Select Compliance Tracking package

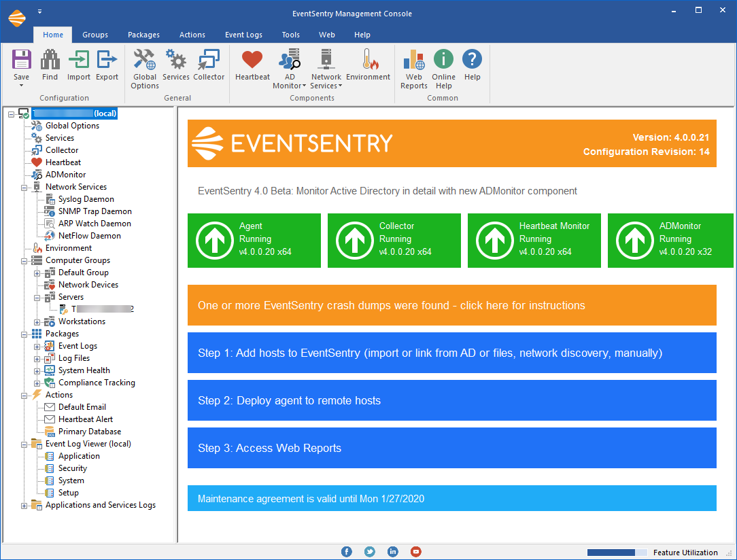(x=97, y=383)
